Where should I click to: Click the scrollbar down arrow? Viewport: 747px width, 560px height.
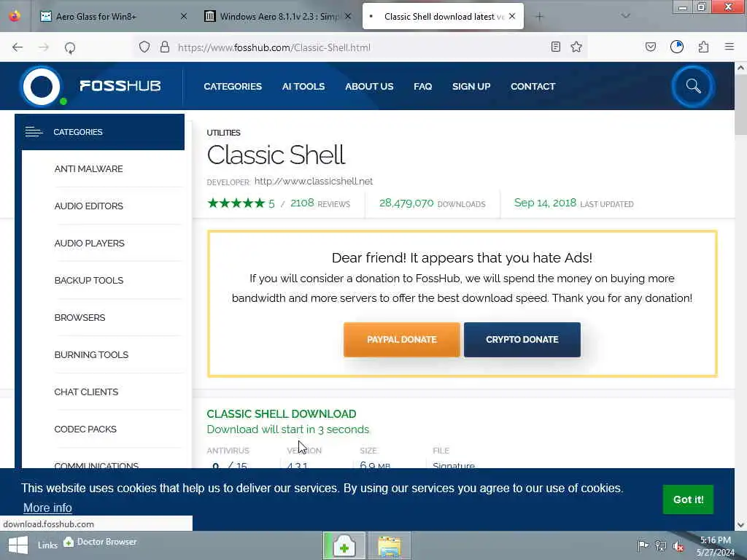click(x=740, y=525)
